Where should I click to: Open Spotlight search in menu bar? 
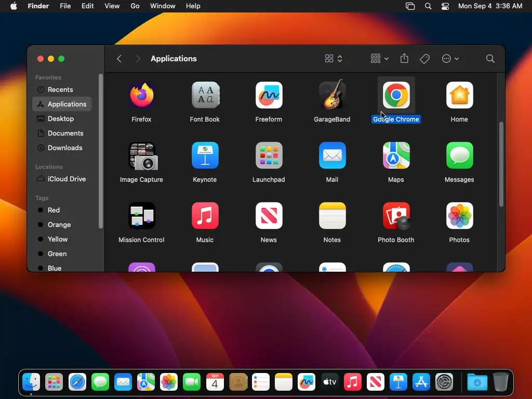click(428, 6)
